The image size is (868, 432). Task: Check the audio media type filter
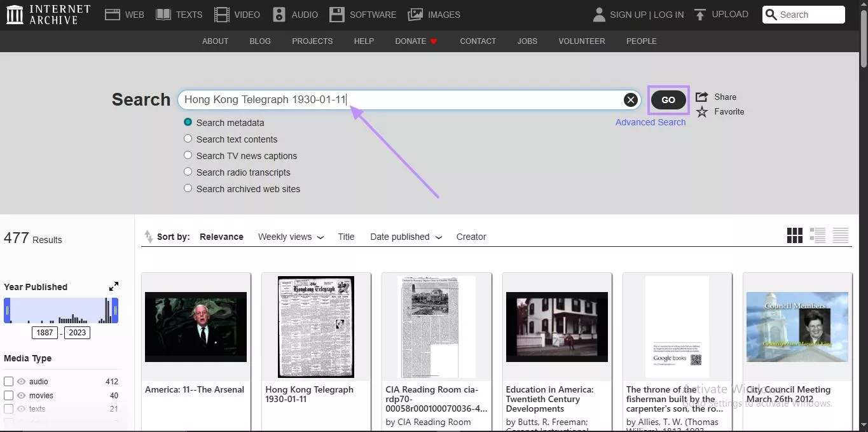click(x=9, y=380)
